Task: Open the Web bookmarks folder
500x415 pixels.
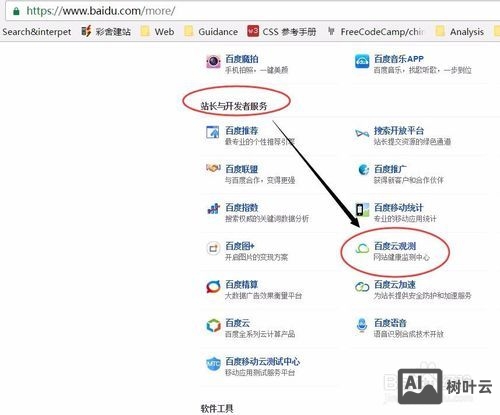Action: tap(157, 32)
